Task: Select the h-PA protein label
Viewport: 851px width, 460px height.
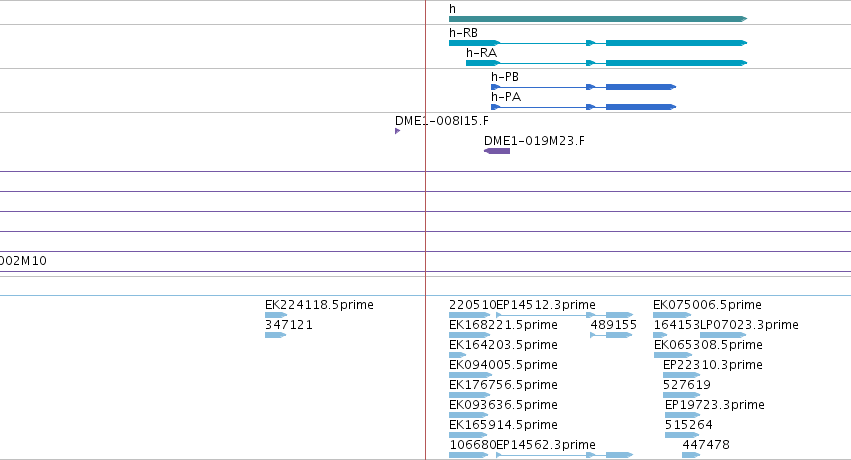Action: [506, 97]
